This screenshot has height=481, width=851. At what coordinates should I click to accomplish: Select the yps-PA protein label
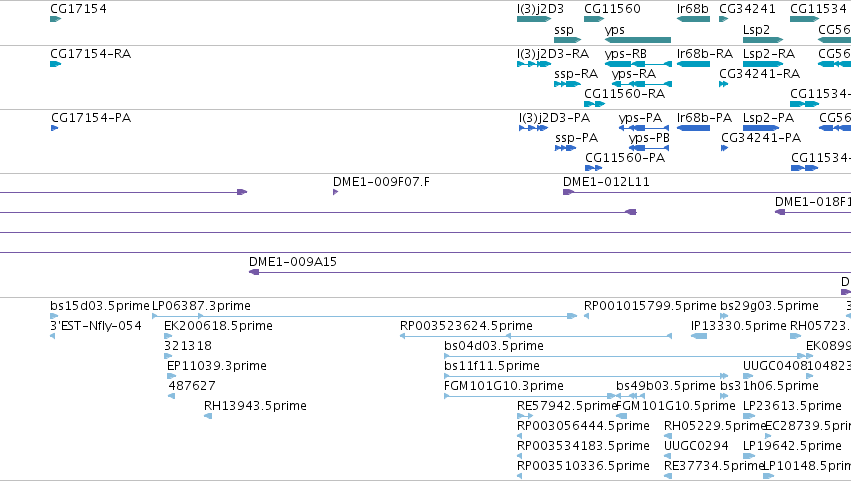640,118
